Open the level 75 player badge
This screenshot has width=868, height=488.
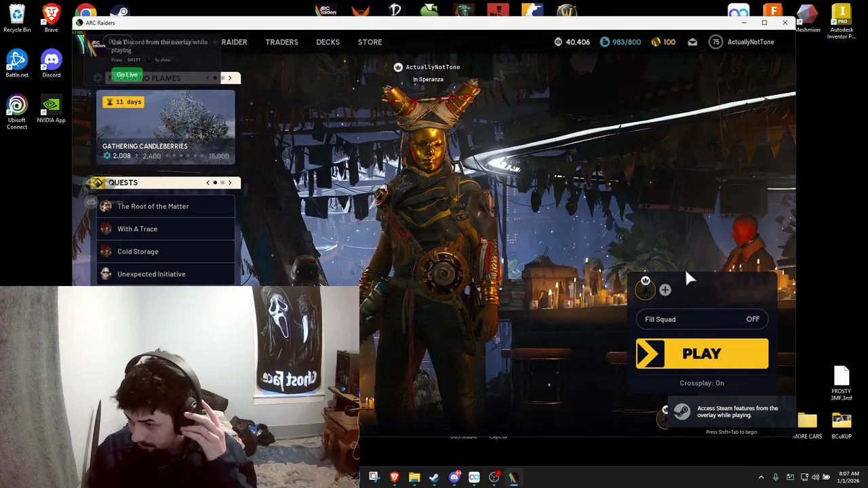pos(715,42)
